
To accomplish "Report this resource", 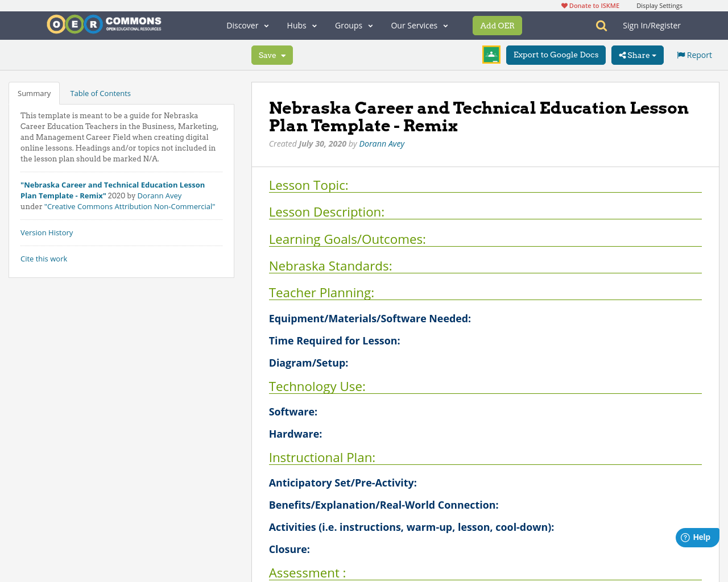I will (x=694, y=54).
